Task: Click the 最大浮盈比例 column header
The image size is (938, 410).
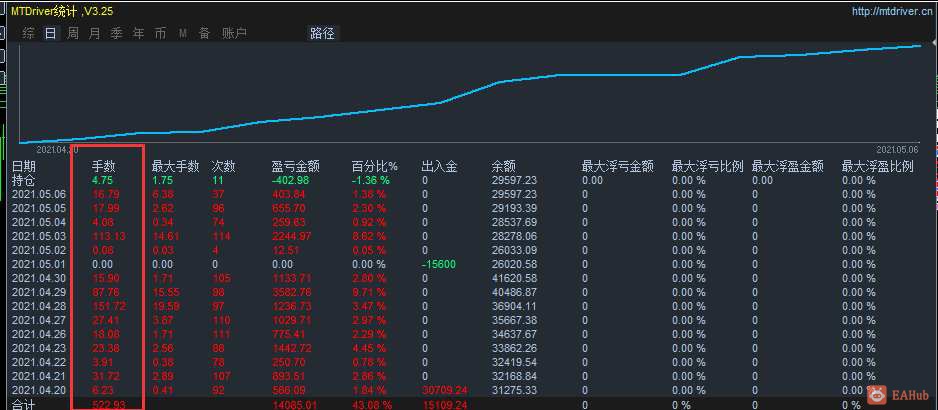Action: pos(878,167)
